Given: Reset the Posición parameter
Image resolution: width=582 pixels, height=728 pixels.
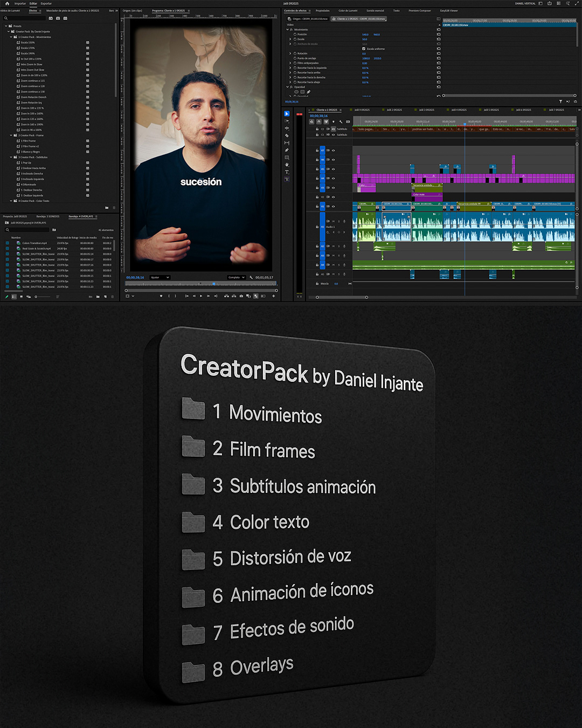Looking at the screenshot, I should [439, 35].
